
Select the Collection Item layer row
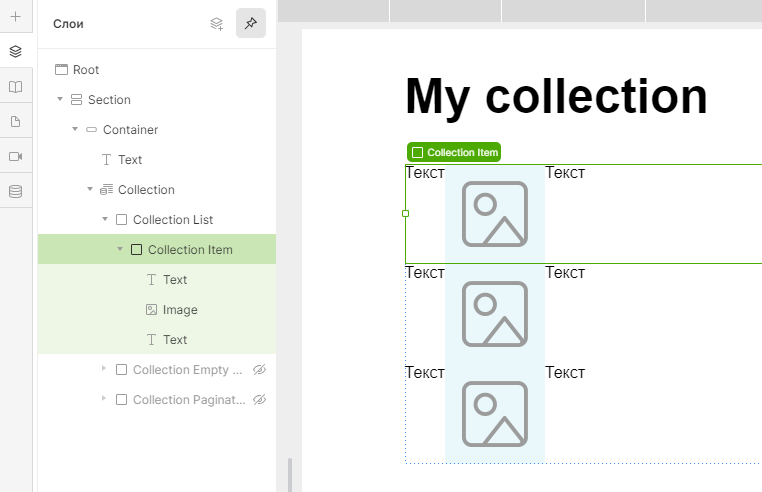pyautogui.click(x=157, y=249)
